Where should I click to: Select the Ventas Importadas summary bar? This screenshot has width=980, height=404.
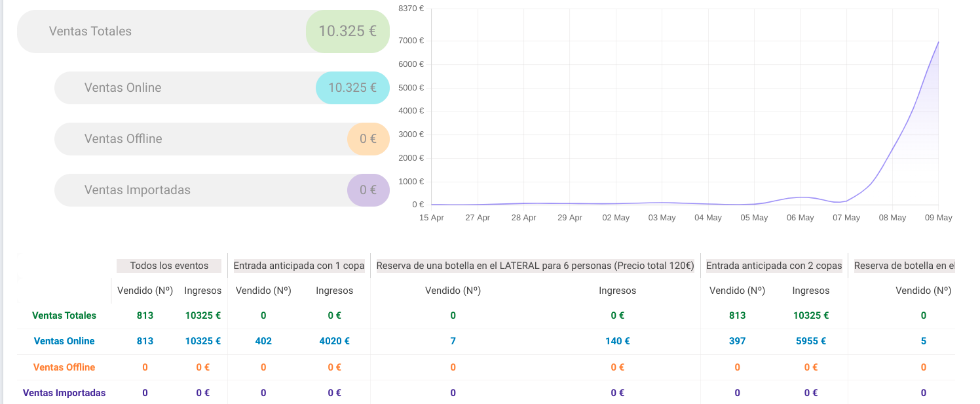[x=222, y=190]
